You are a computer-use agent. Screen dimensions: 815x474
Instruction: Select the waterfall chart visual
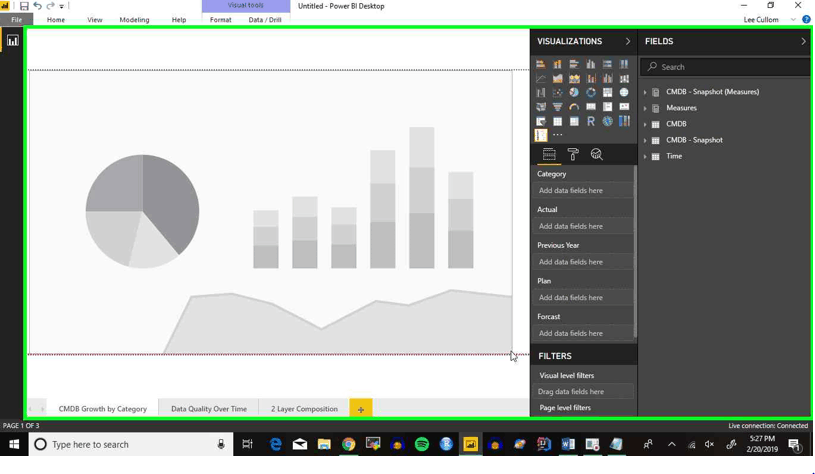tap(541, 93)
